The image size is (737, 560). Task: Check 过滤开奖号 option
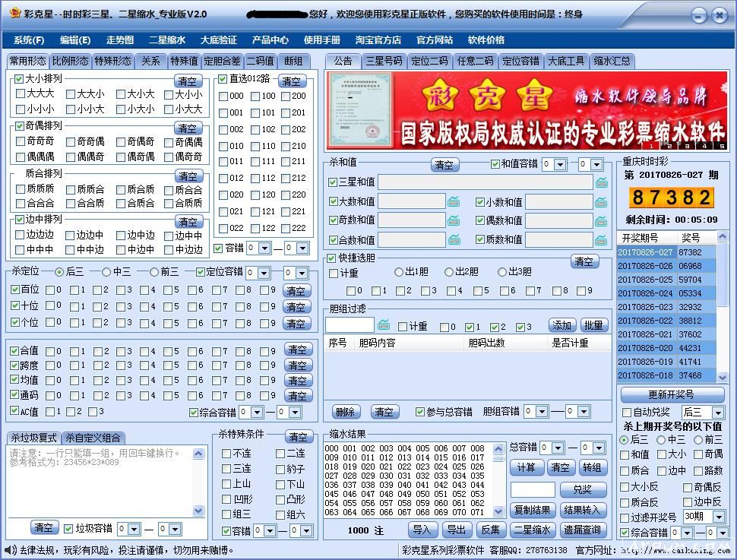(x=625, y=517)
